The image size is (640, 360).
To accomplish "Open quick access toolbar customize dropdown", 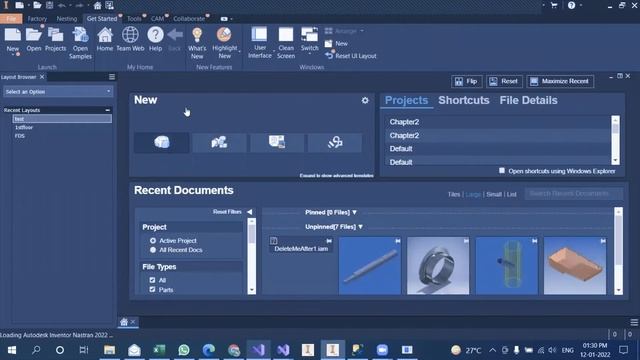I will (118, 6).
